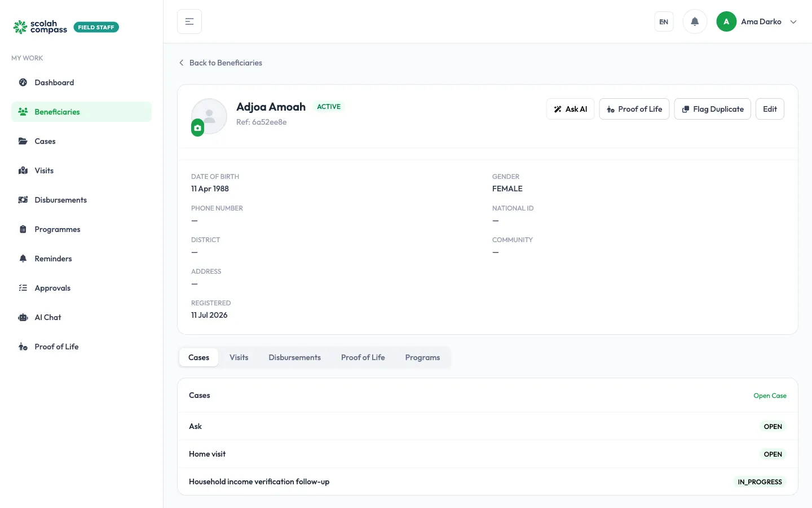Click the Flag Duplicate button

coord(713,109)
